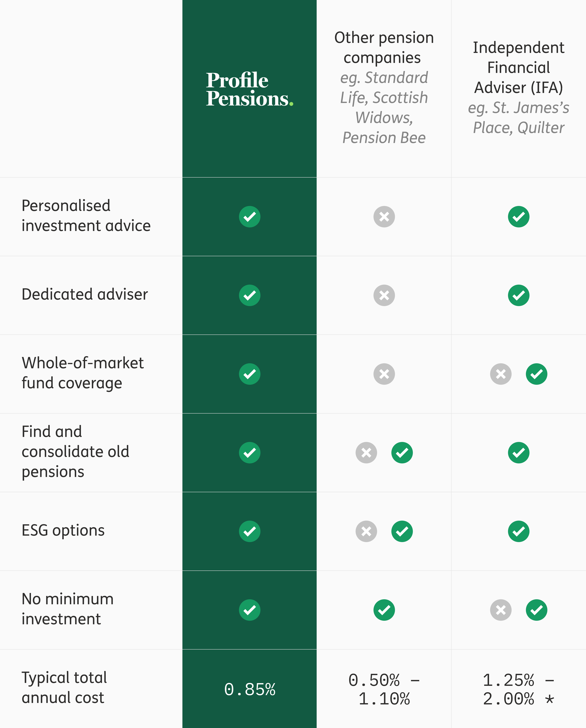
Task: Click Other companies' green check for ESG options
Action: tap(402, 531)
